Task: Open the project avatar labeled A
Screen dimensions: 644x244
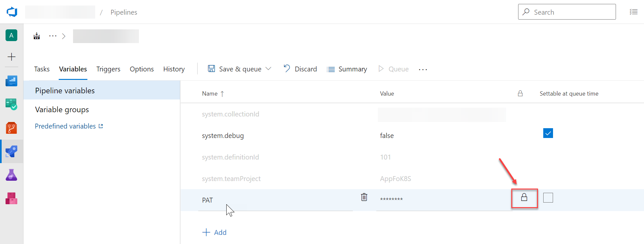Action: pos(11,35)
